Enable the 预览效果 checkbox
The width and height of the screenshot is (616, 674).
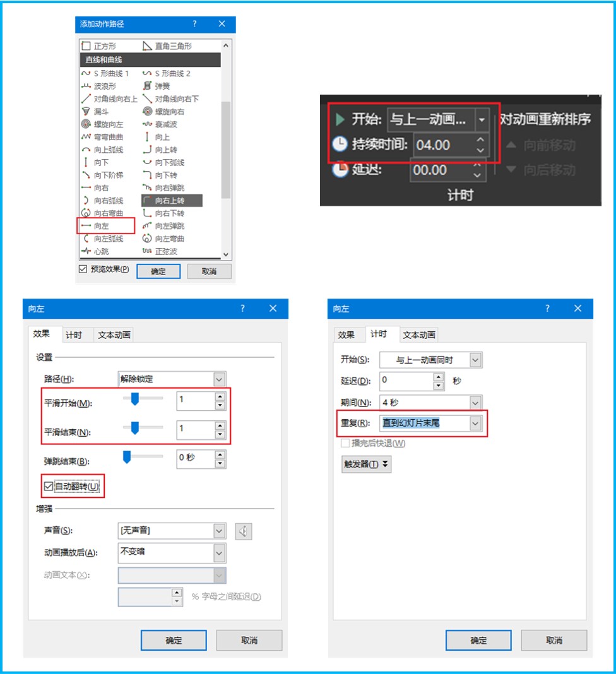click(x=83, y=269)
